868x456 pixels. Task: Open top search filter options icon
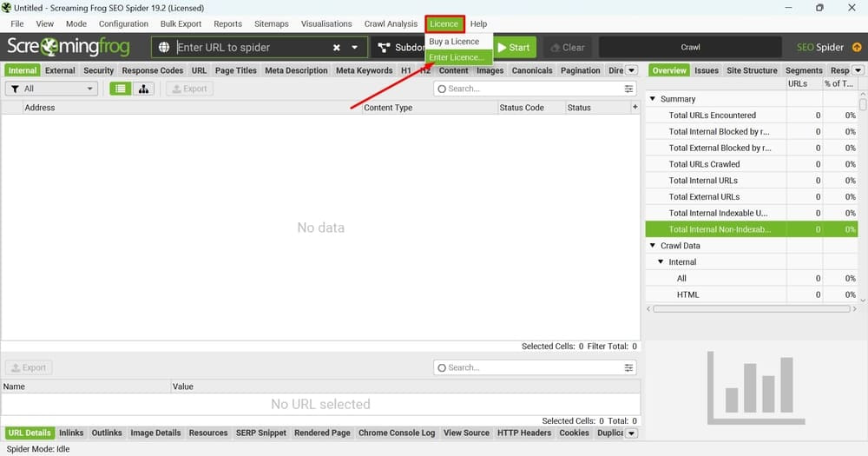(x=628, y=89)
